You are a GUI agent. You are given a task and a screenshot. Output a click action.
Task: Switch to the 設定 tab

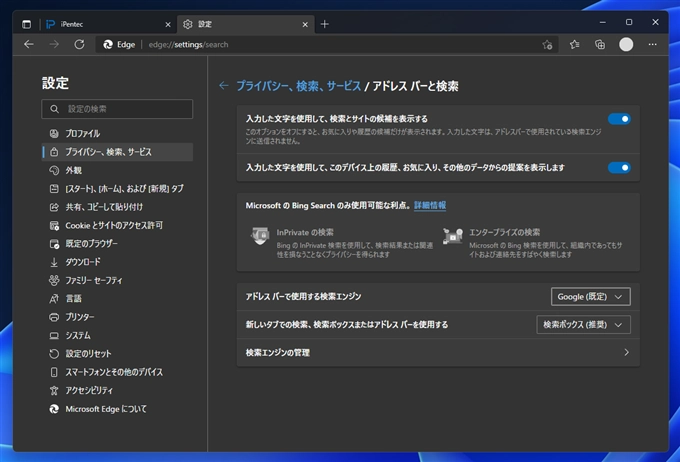tap(245, 24)
